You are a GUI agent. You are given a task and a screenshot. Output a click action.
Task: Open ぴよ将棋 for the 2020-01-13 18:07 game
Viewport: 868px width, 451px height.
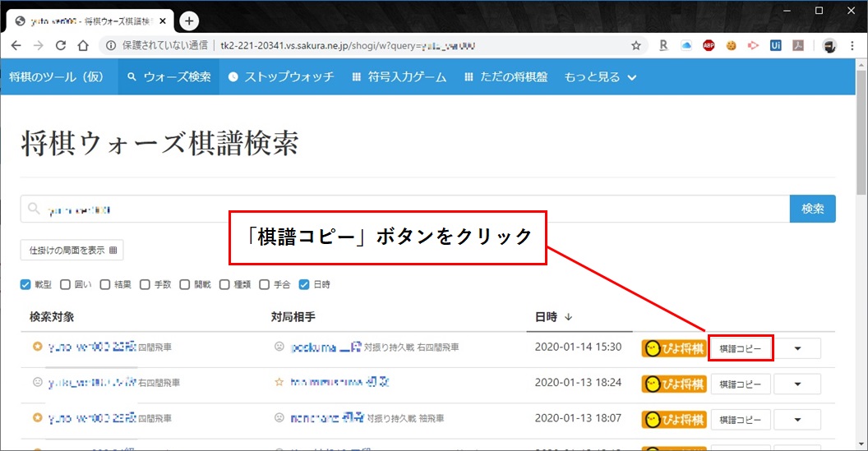(x=674, y=420)
